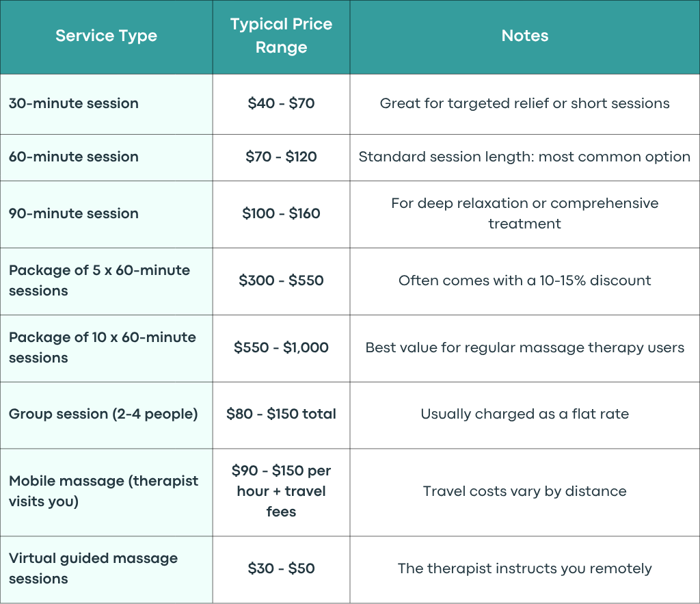Click Mobile massage (therapist visits you) cell
Viewport: 700px width, 604px height.
click(x=104, y=491)
